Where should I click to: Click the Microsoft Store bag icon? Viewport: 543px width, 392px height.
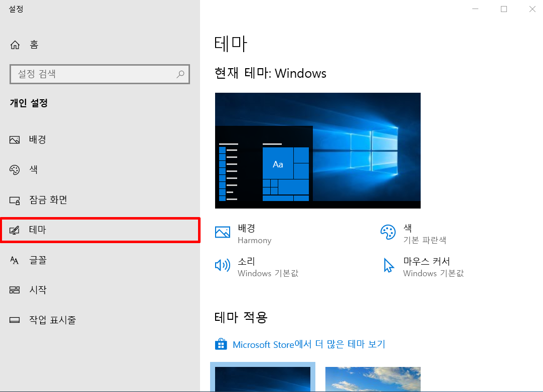coord(221,344)
